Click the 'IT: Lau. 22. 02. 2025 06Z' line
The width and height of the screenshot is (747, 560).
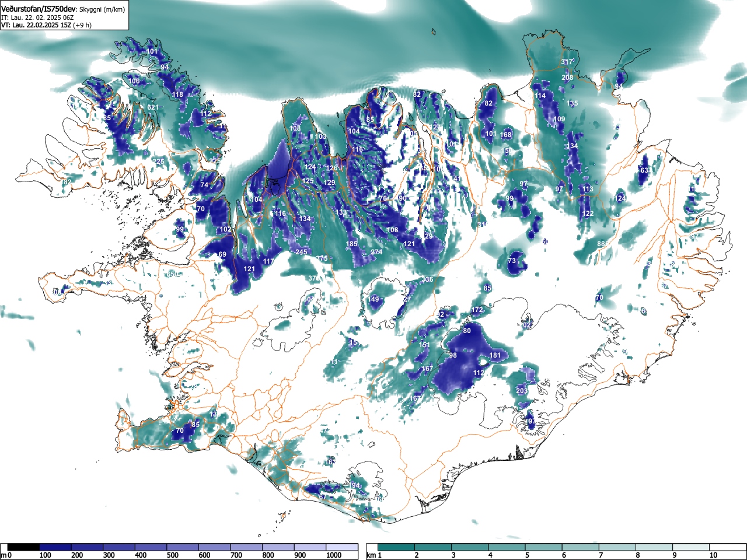point(37,17)
